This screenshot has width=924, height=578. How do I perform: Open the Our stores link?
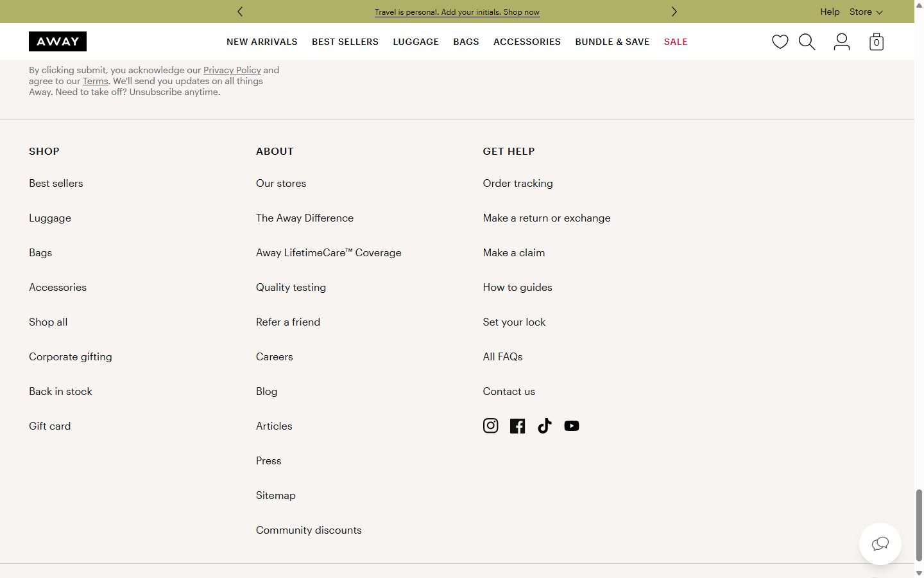[281, 183]
